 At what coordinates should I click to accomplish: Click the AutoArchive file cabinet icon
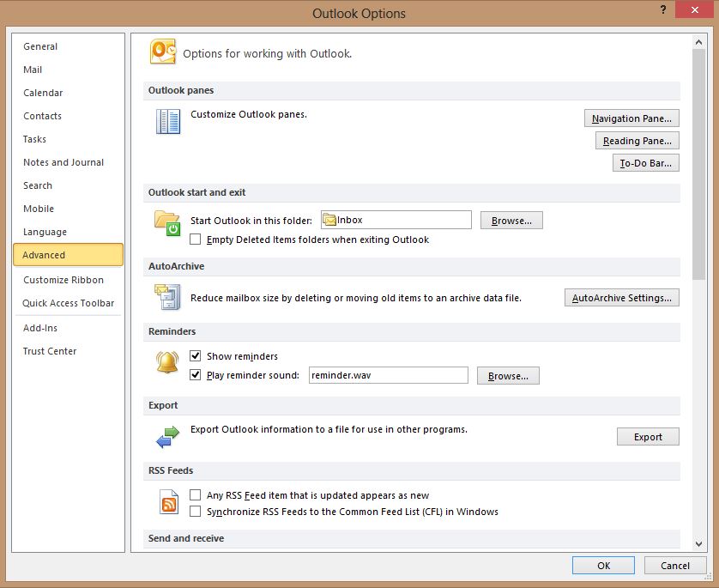pos(168,297)
